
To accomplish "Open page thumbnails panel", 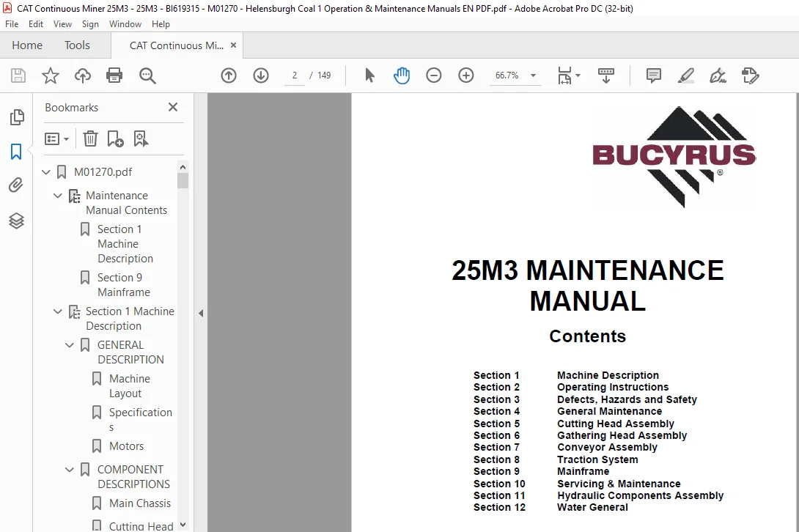I will (16, 117).
